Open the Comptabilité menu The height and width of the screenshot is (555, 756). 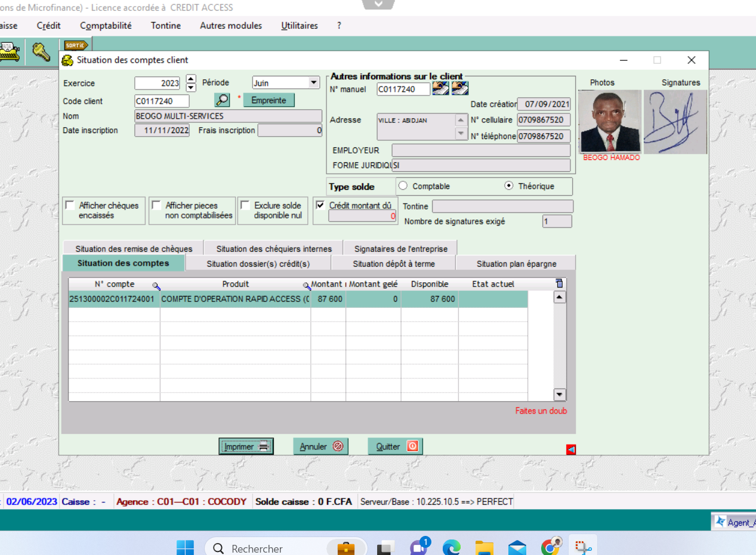(x=106, y=26)
